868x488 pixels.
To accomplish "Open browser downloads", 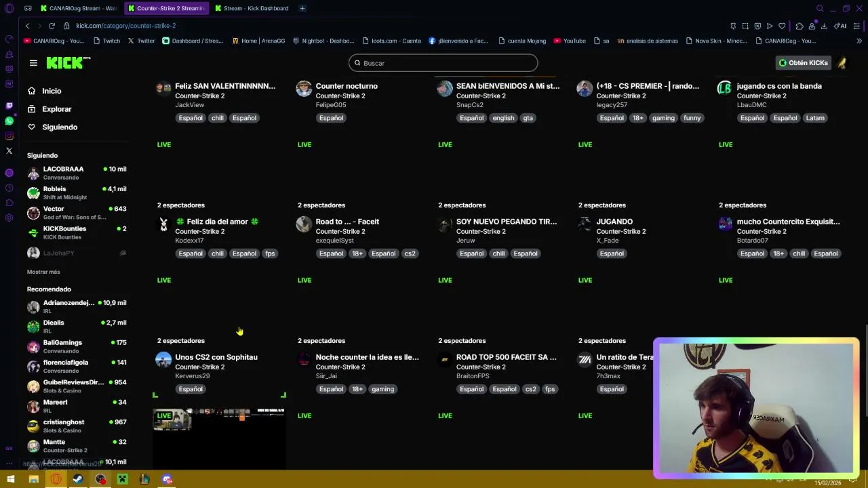I will tap(824, 26).
